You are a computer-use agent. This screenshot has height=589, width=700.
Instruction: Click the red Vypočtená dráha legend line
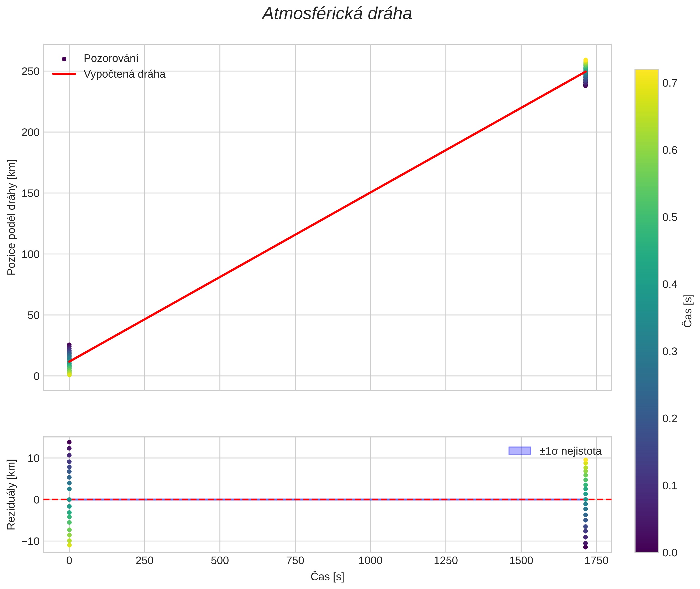click(64, 74)
